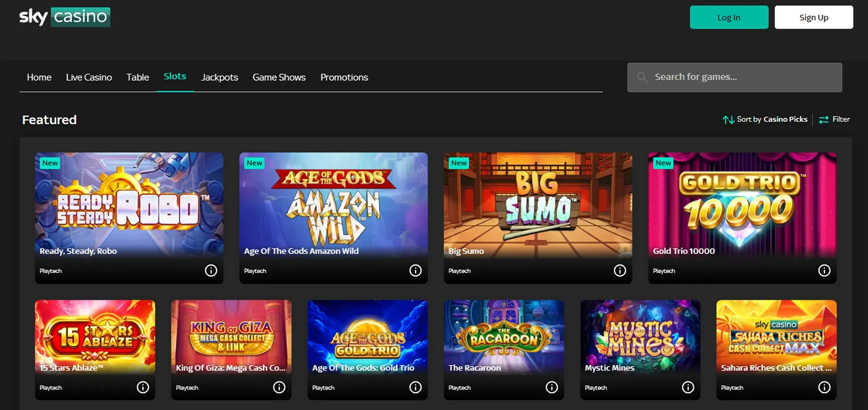This screenshot has height=410, width=868.
Task: Click Playtech label under Age Of The Gods Amazon Wild
Action: (x=255, y=271)
